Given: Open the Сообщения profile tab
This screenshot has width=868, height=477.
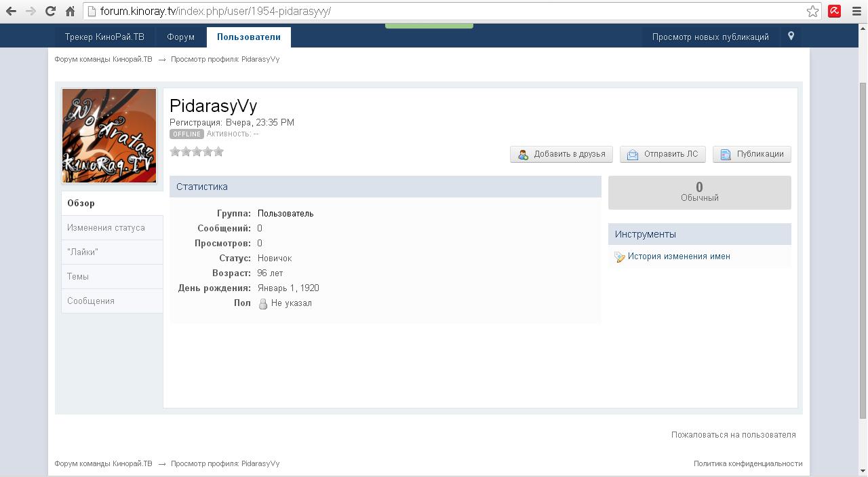Looking at the screenshot, I should point(112,301).
